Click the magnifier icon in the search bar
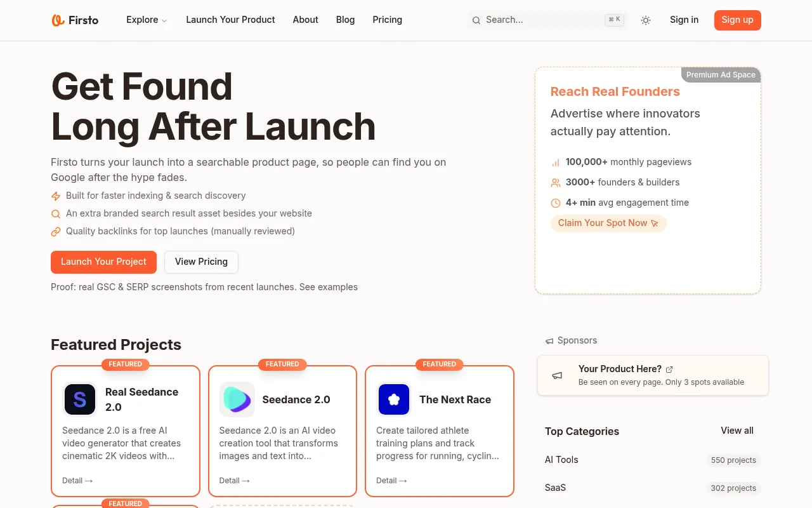This screenshot has height=508, width=812. click(476, 20)
